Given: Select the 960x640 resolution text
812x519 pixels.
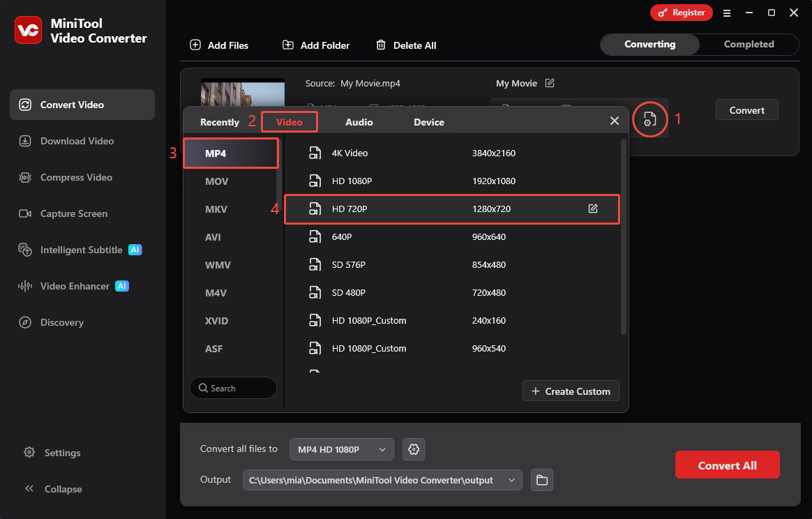Looking at the screenshot, I should pyautogui.click(x=489, y=236).
